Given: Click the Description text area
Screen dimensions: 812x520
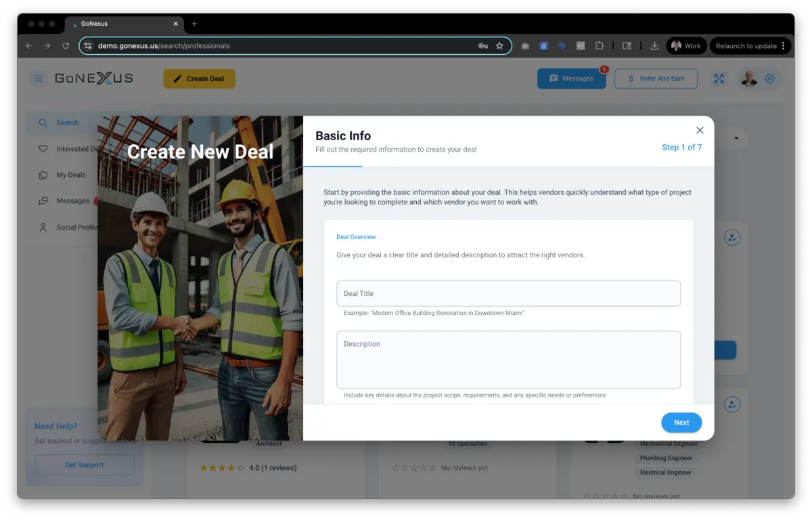Looking at the screenshot, I should coord(508,360).
